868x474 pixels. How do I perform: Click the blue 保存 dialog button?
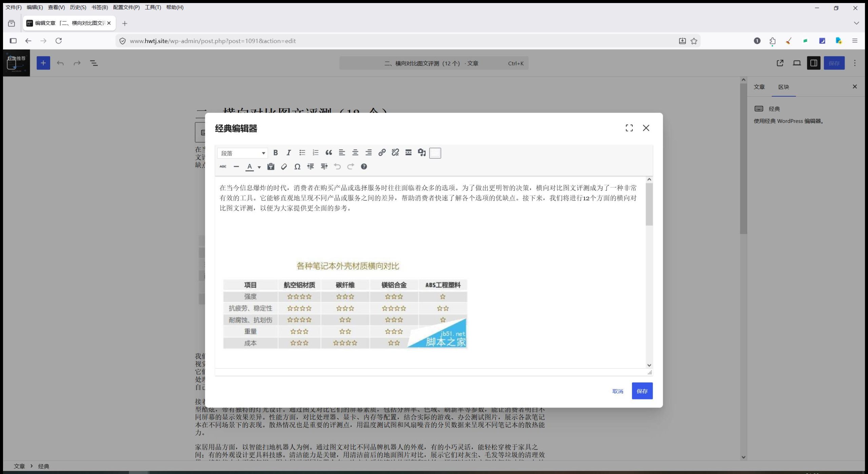[642, 391]
